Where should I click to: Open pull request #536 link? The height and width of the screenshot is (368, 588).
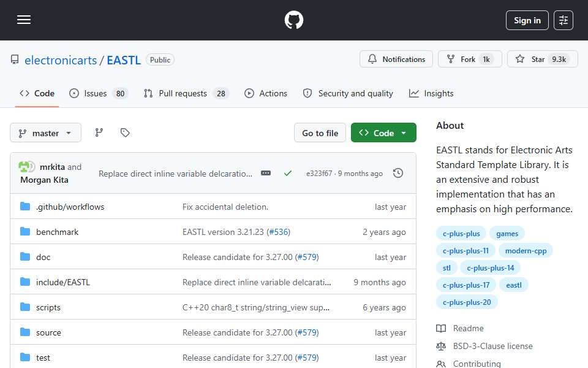(x=279, y=232)
